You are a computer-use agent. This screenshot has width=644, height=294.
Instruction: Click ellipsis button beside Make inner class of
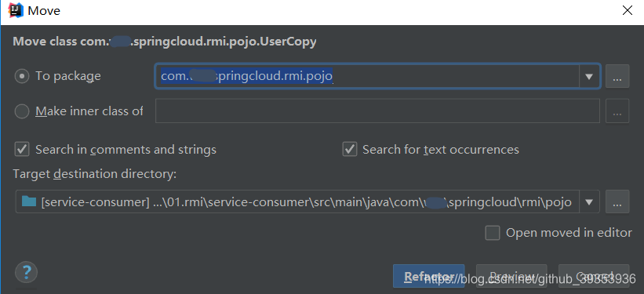(x=617, y=111)
